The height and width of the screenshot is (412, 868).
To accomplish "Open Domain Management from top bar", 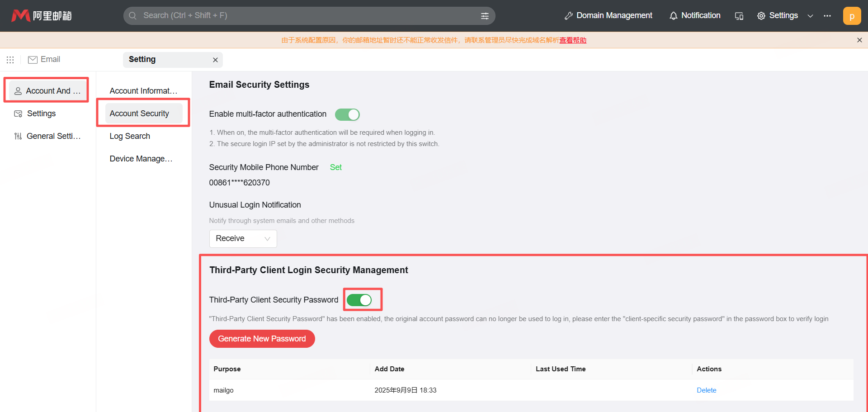I will pyautogui.click(x=609, y=16).
